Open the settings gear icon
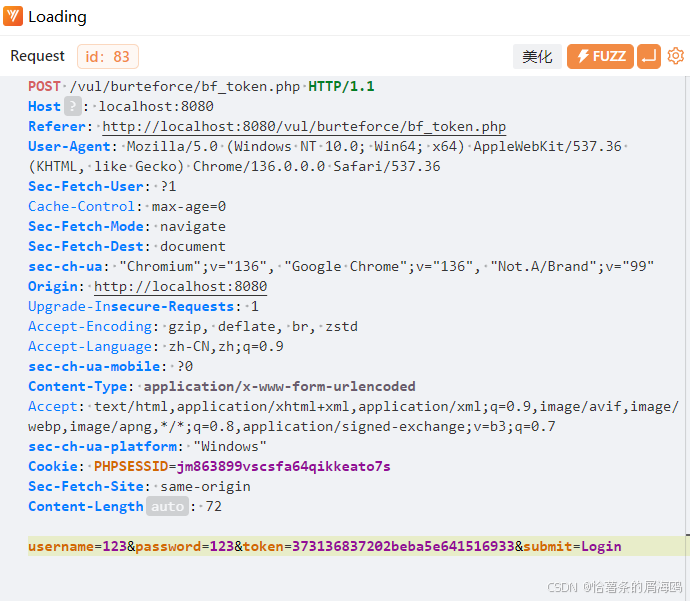 [x=675, y=56]
